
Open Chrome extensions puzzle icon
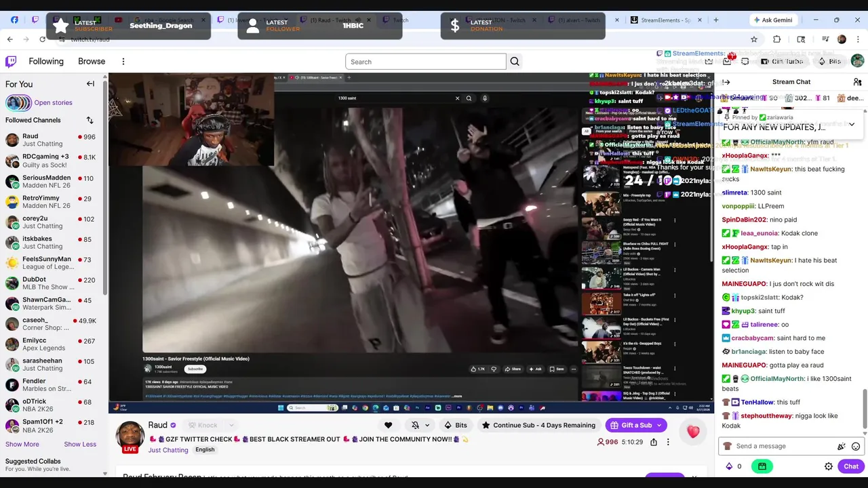tap(778, 39)
